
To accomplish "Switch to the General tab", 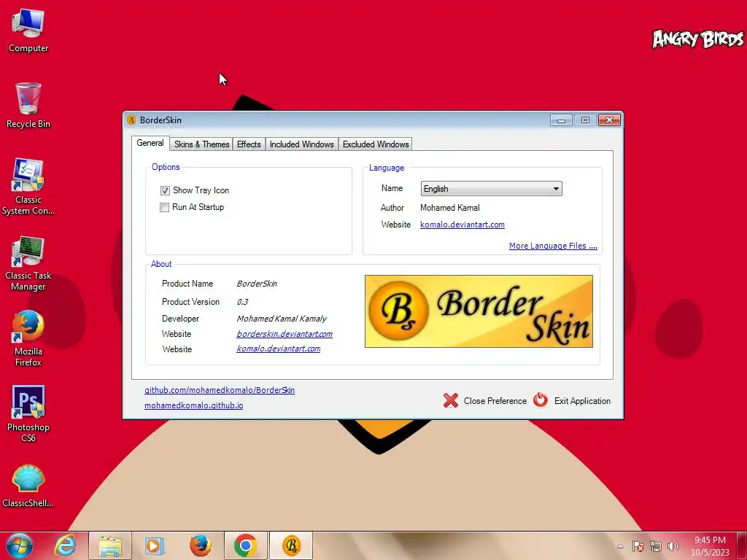I will 150,143.
